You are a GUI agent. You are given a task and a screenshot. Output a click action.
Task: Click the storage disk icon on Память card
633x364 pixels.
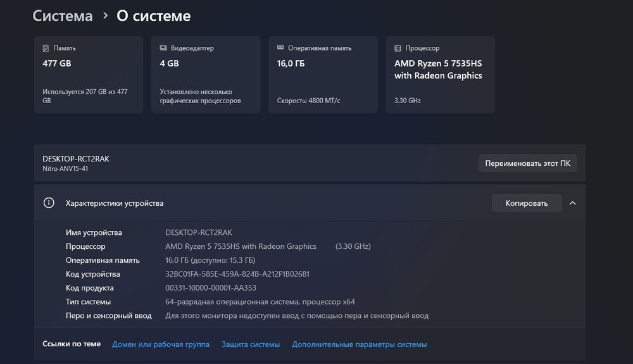pyautogui.click(x=46, y=48)
